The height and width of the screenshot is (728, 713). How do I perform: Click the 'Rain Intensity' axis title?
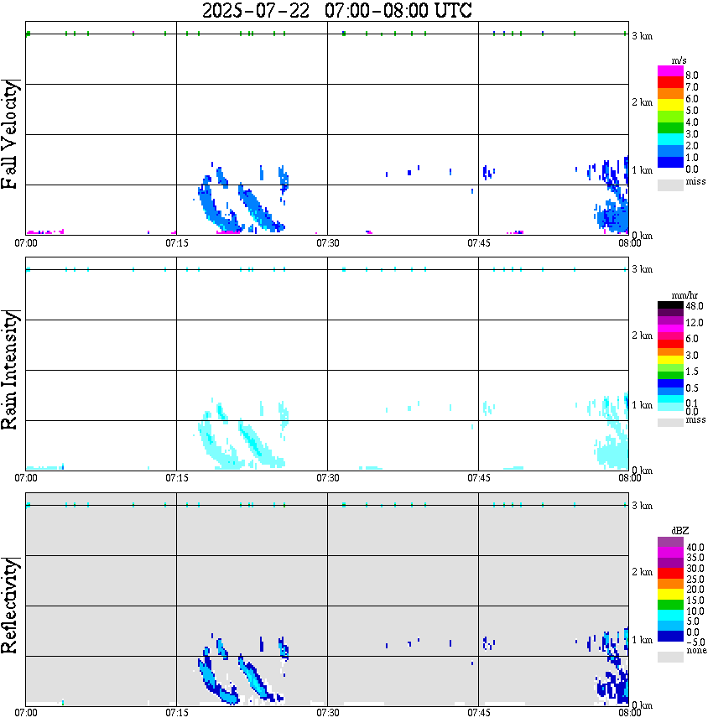10,370
